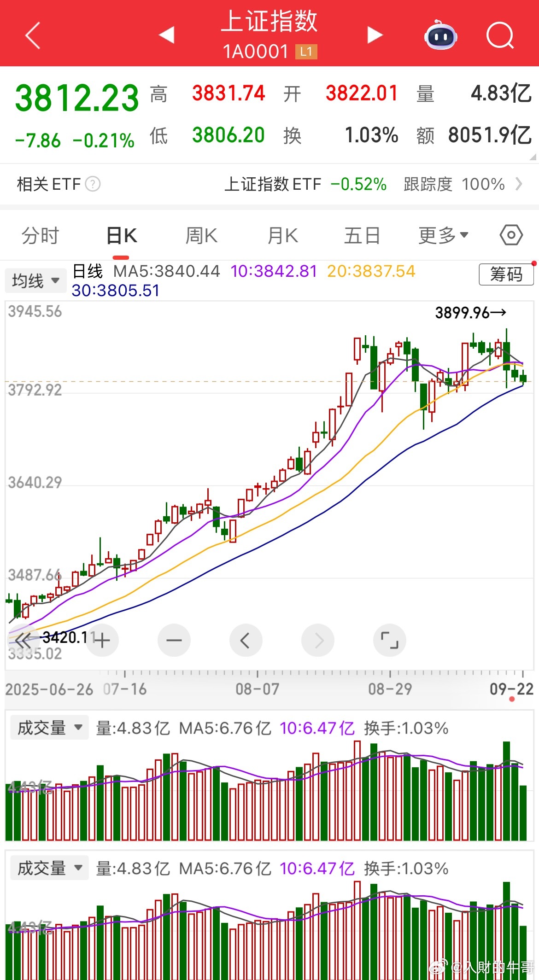Tap the percent change -0.21%
Viewport: 539px width, 980px height.
(x=104, y=140)
